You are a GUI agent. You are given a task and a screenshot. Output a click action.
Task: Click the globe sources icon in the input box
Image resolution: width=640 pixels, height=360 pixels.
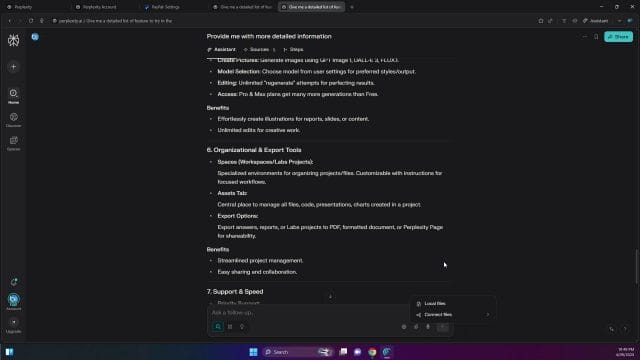[404, 327]
